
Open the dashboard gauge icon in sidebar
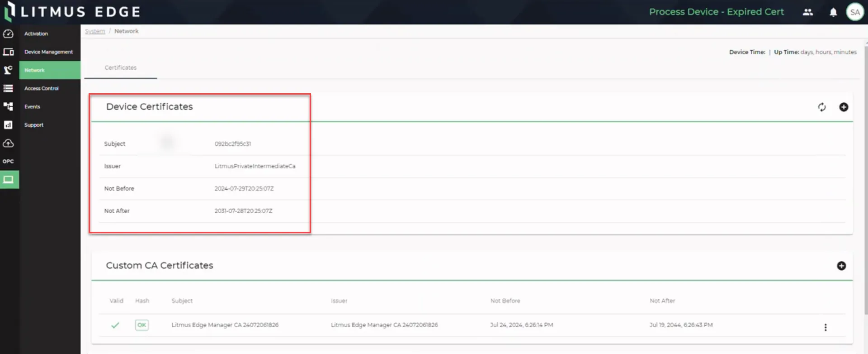8,34
